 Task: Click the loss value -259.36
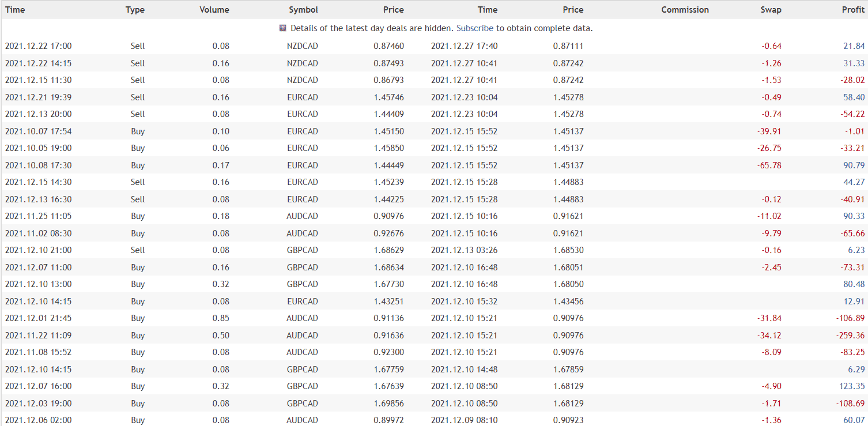[x=849, y=335]
